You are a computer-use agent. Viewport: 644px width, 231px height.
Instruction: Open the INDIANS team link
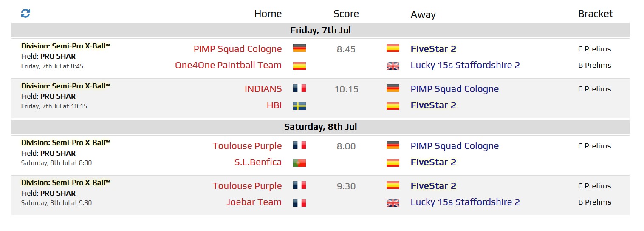(x=263, y=89)
